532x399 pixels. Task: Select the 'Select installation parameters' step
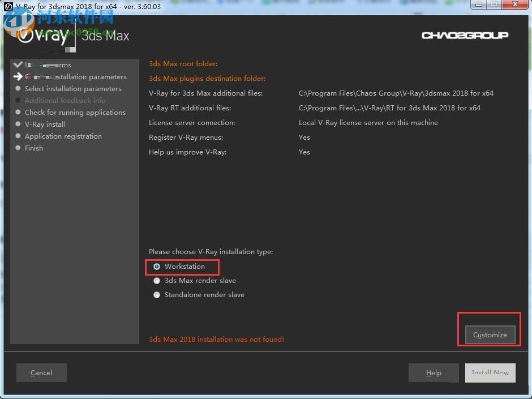point(73,88)
